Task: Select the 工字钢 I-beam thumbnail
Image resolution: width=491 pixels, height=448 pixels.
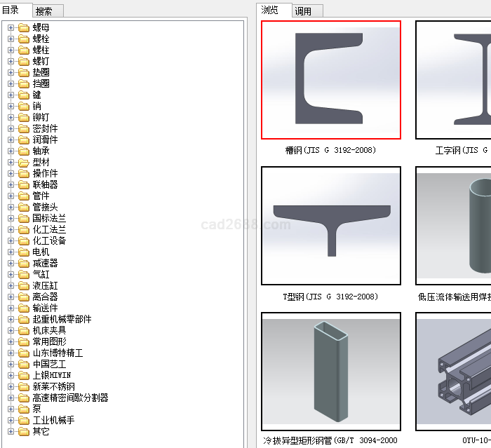Action: pyautogui.click(x=454, y=80)
